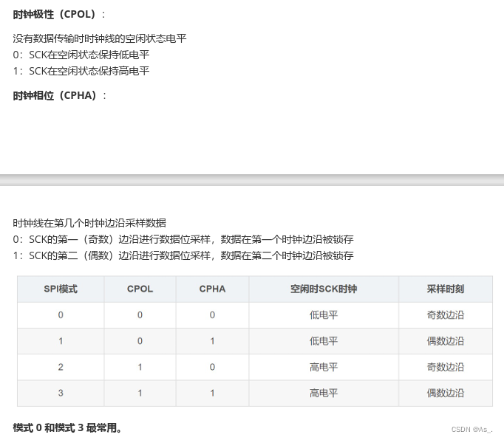This screenshot has height=440, width=504.
Task: Select the CPHA table column header
Action: pos(212,289)
